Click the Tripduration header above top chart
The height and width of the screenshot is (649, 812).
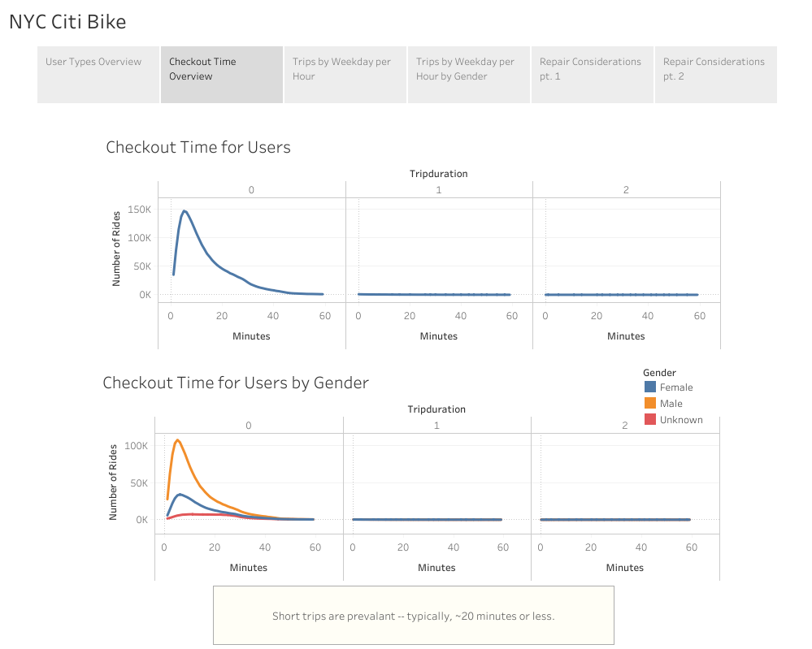click(439, 174)
